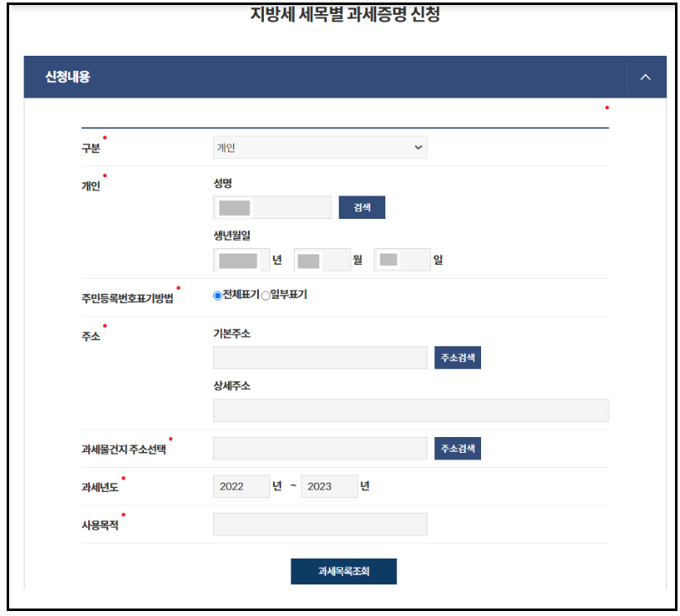Click the 기본주소 input field
The width and height of the screenshot is (680, 616).
[x=320, y=357]
